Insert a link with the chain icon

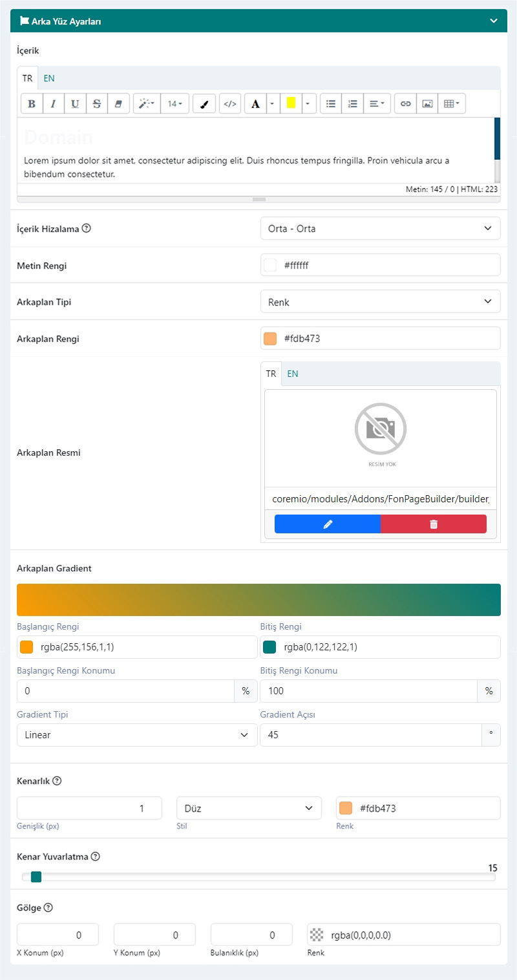tap(405, 103)
